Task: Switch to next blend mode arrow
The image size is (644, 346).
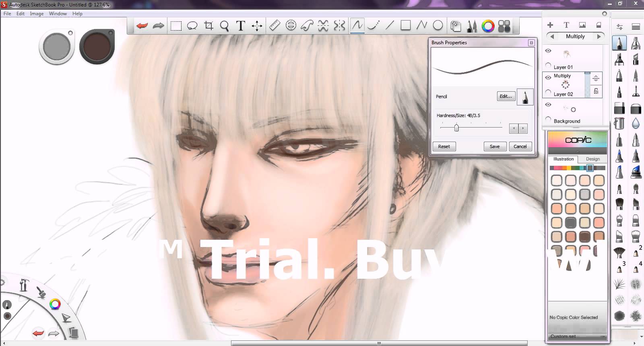Action: pyautogui.click(x=599, y=36)
